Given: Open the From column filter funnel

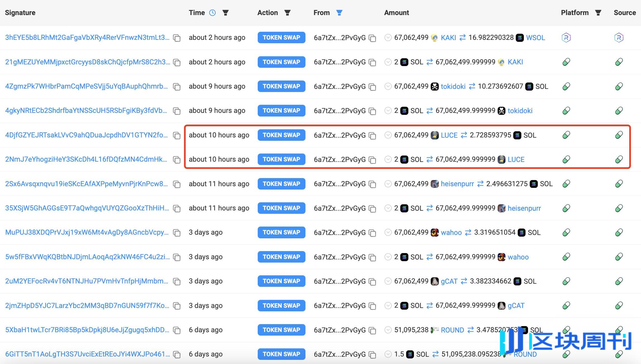Looking at the screenshot, I should (x=339, y=13).
